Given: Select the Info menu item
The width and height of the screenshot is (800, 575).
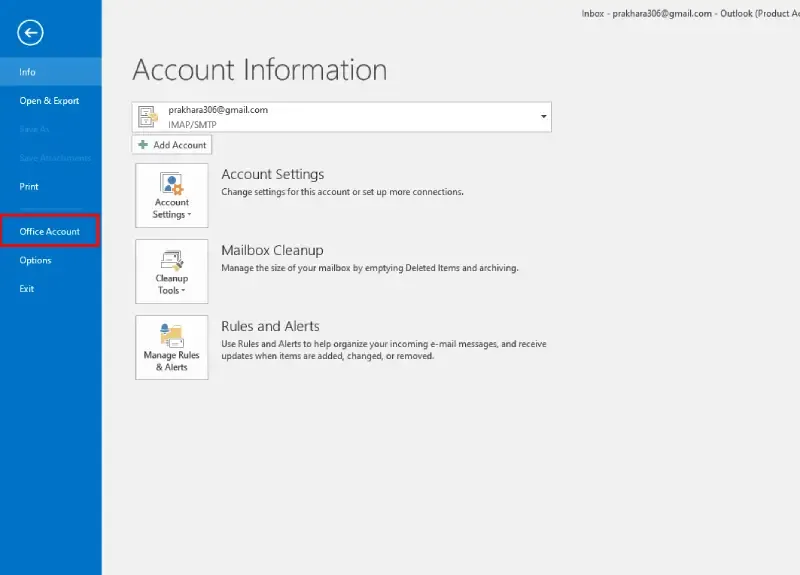Looking at the screenshot, I should (51, 72).
